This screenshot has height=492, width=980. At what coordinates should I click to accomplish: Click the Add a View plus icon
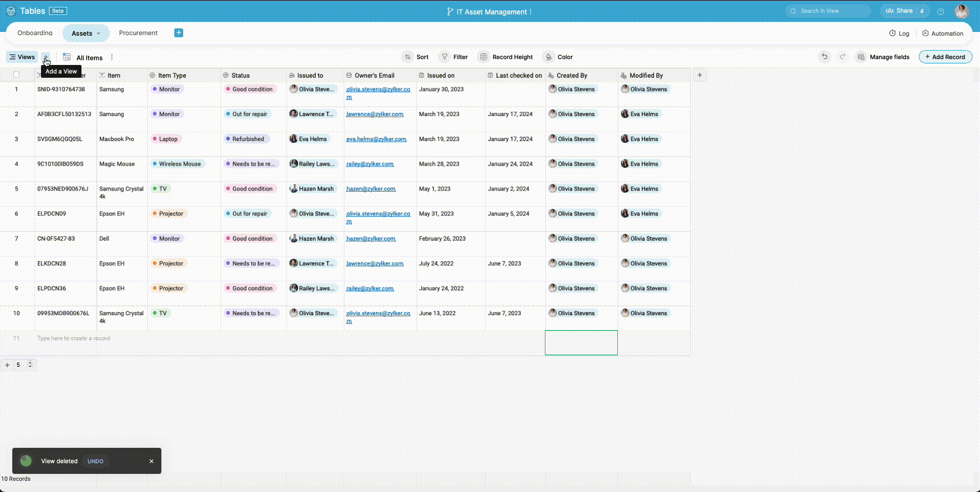point(46,57)
